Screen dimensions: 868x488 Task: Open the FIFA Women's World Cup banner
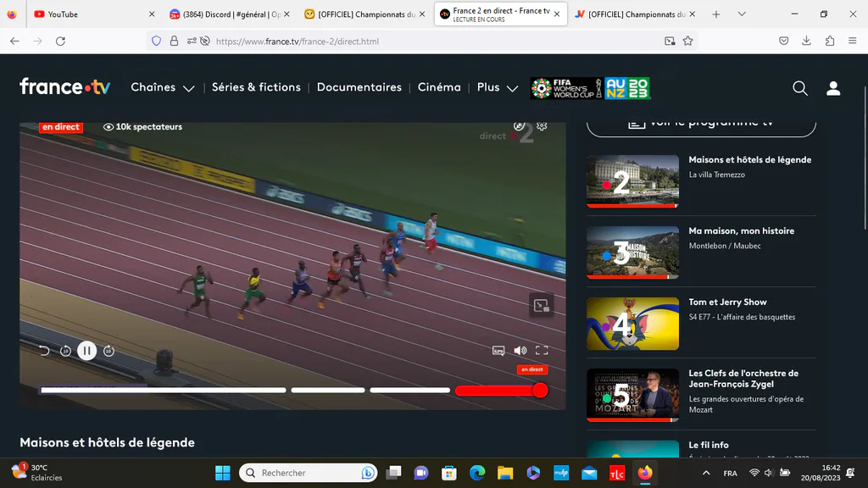[591, 88]
